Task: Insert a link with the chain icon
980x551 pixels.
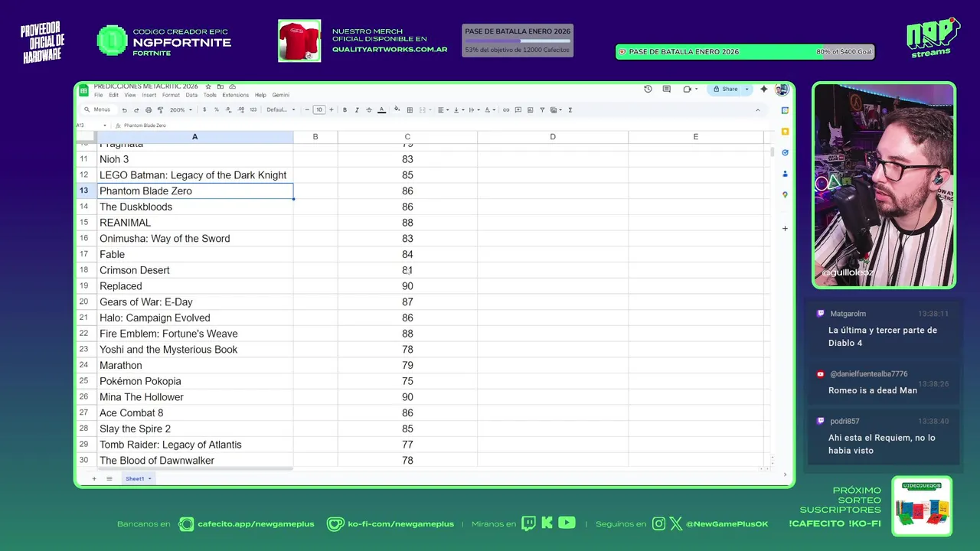Action: click(506, 109)
